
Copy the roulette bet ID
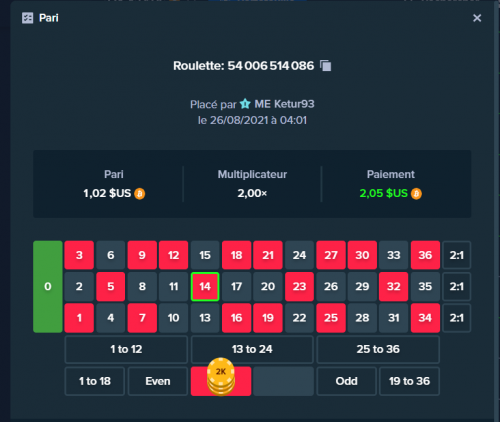[326, 66]
